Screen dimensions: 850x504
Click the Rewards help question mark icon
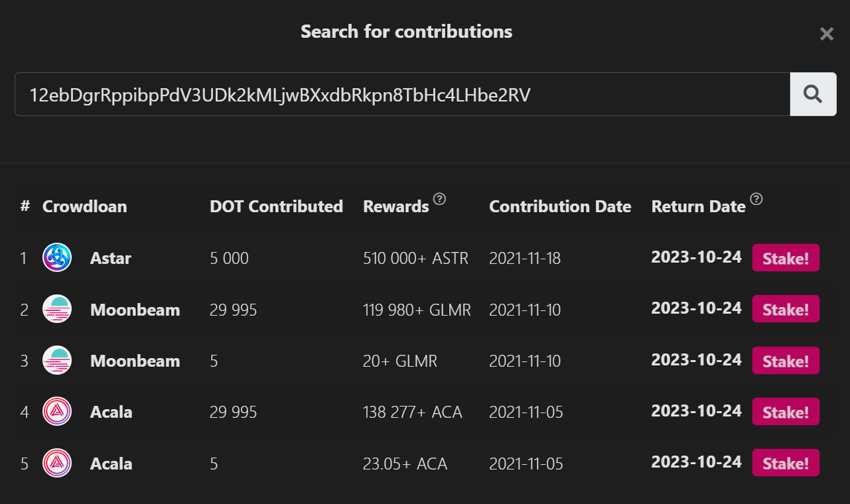(x=439, y=199)
